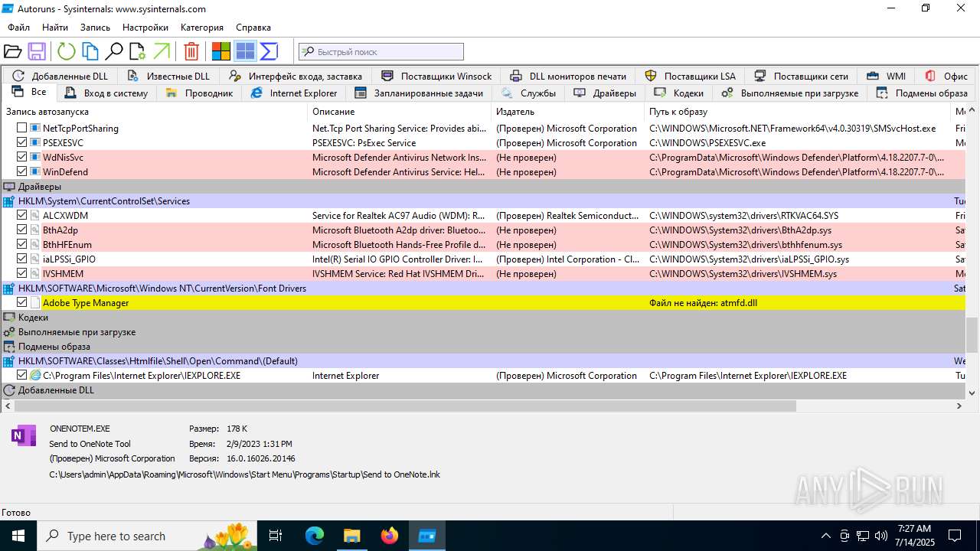Uncheck the IEXPLORE.EXE entry checkbox
The height and width of the screenshot is (551, 980).
[22, 376]
